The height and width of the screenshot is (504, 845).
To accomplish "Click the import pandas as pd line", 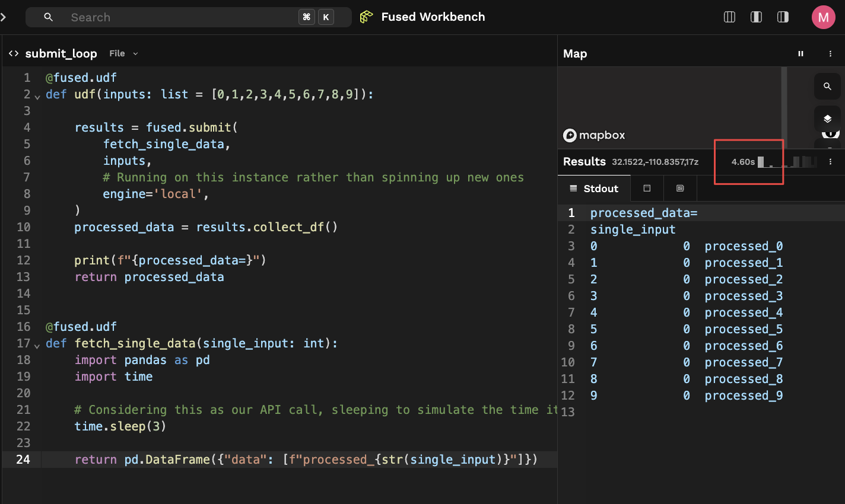I will (142, 360).
